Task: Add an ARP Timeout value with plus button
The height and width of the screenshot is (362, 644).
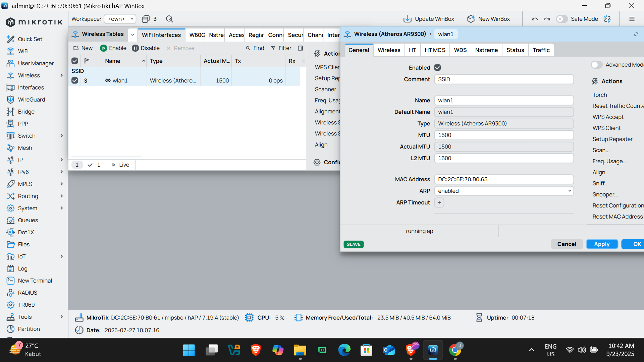Action: point(439,202)
